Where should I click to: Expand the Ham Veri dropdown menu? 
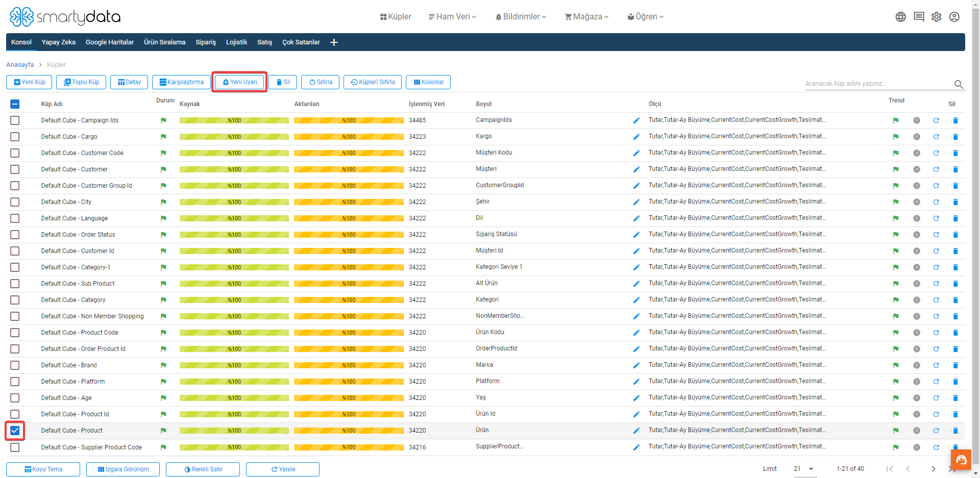452,17
